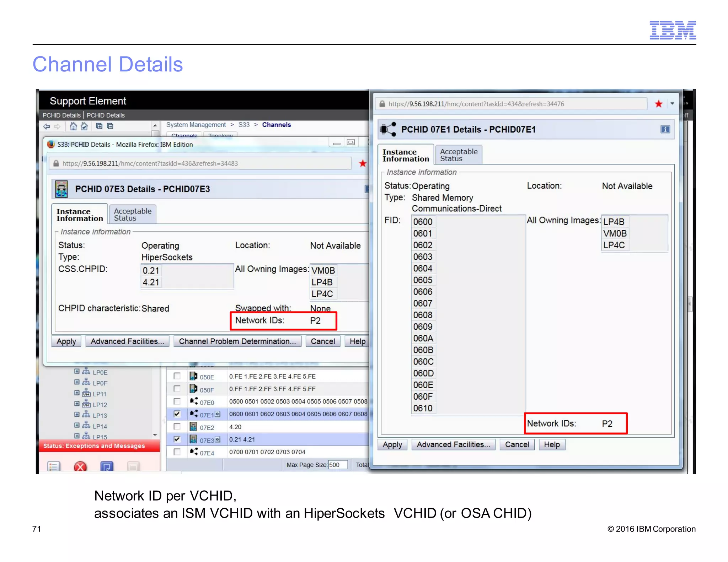Expand the LP0E tree node

click(x=77, y=372)
